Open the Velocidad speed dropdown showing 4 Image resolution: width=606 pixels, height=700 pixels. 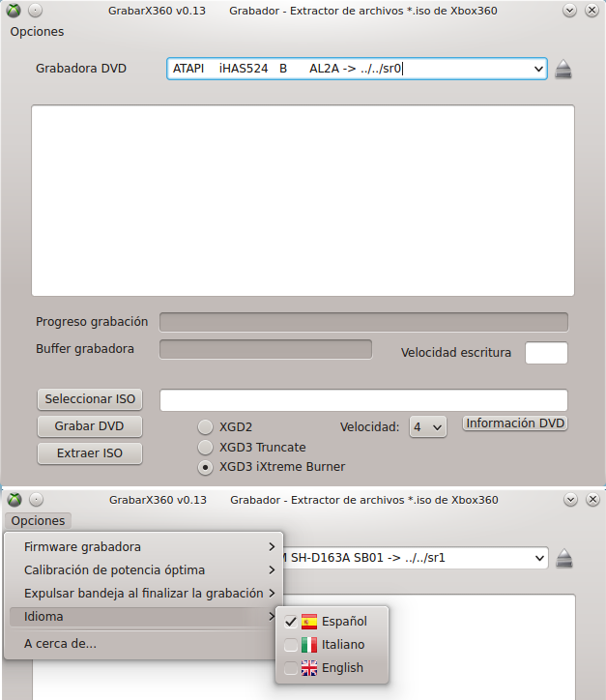427,427
